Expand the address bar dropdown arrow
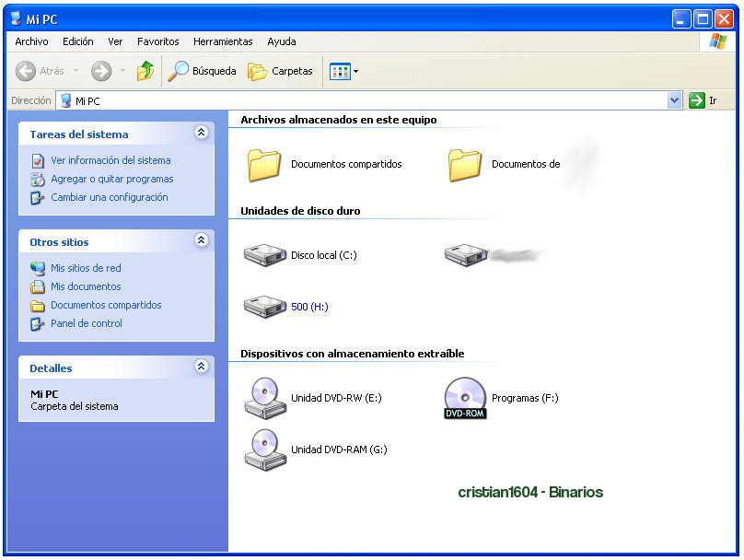The image size is (744, 560). pyautogui.click(x=674, y=100)
